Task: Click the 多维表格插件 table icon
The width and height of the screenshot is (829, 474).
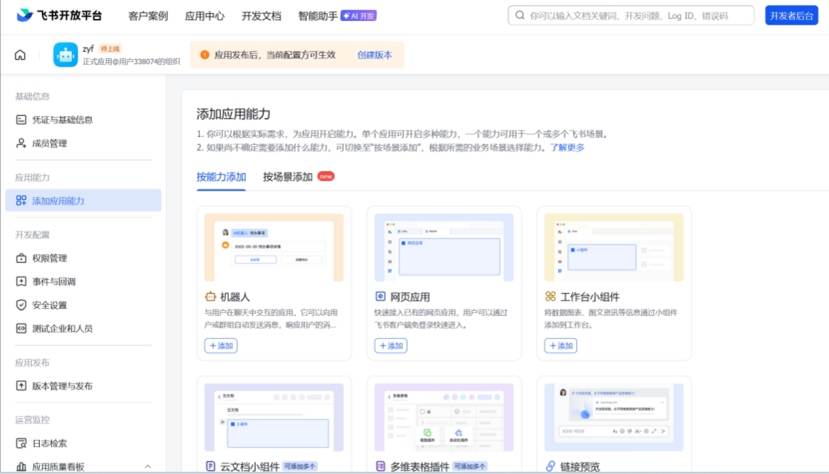Action: point(380,466)
